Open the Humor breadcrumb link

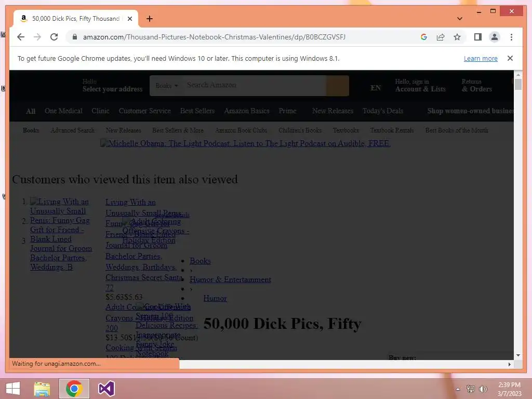[215, 298]
